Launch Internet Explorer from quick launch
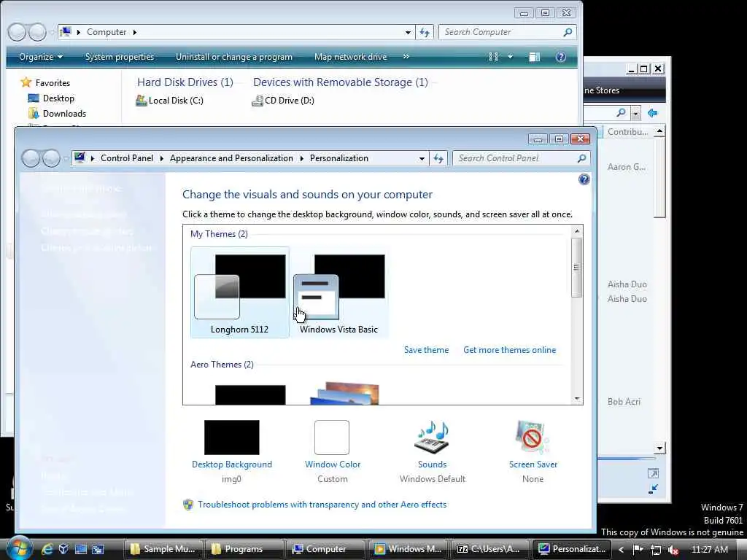 point(47,549)
